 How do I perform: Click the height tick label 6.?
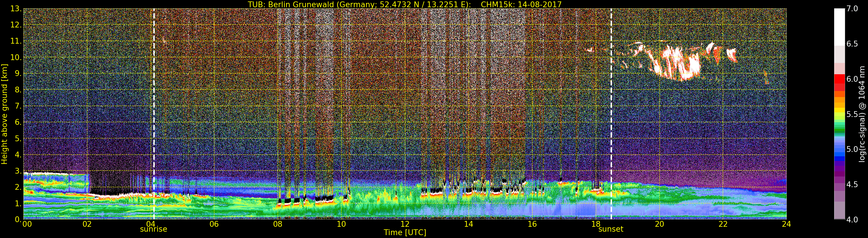[x=18, y=122]
